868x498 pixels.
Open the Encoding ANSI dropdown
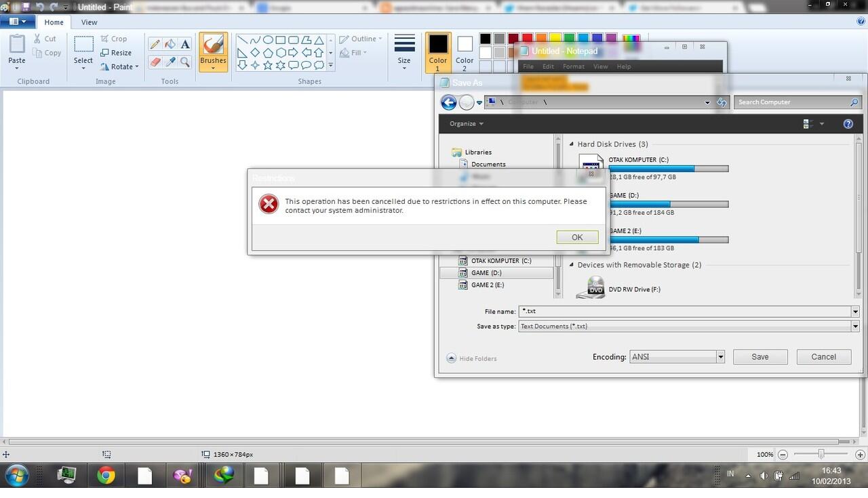(x=720, y=356)
